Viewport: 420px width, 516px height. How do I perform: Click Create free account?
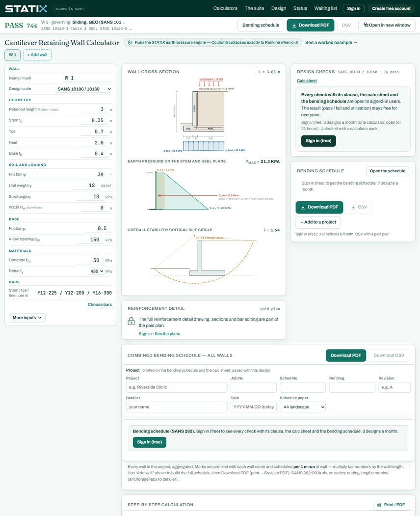[x=391, y=8]
